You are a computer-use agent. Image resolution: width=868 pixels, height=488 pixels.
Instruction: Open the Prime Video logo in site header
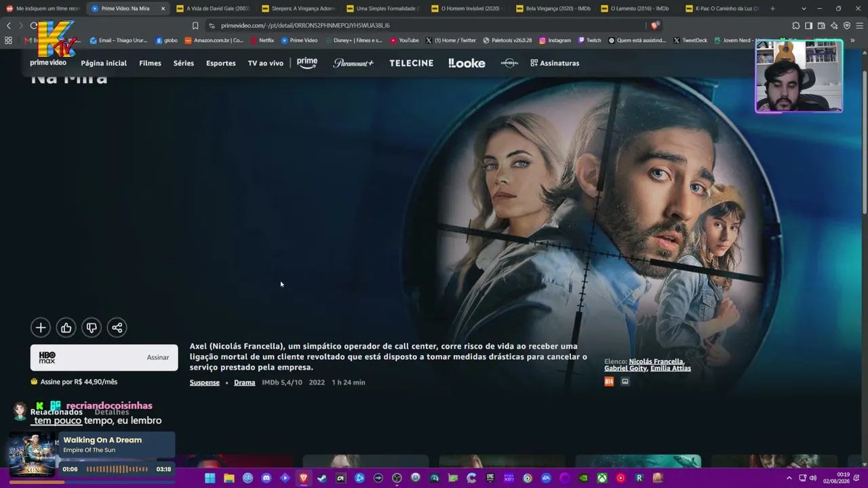[48, 63]
